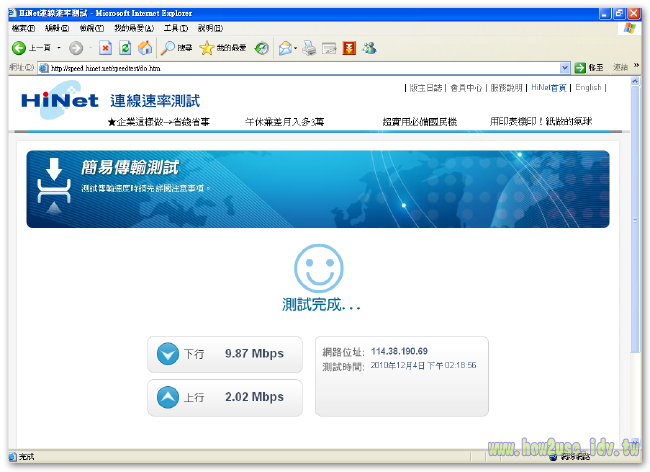This screenshot has width=650, height=472.
Task: Open the Favorites menu with (A) shortcut
Action: (134, 28)
